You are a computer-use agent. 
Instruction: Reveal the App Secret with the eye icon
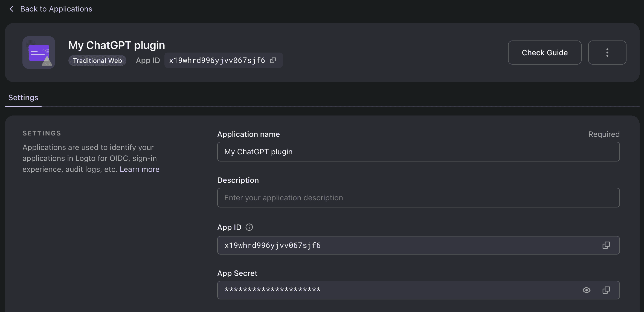(586, 290)
